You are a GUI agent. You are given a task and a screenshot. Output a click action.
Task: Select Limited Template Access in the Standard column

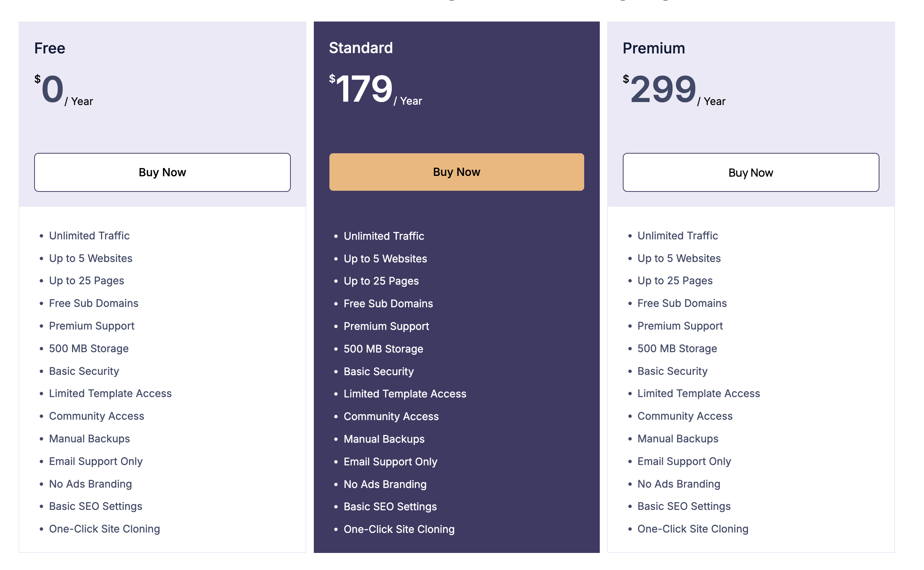[x=404, y=394]
